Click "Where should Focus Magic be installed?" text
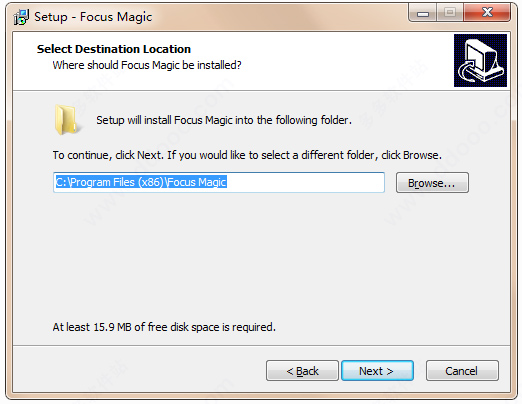This screenshot has height=404, width=522. coord(147,65)
